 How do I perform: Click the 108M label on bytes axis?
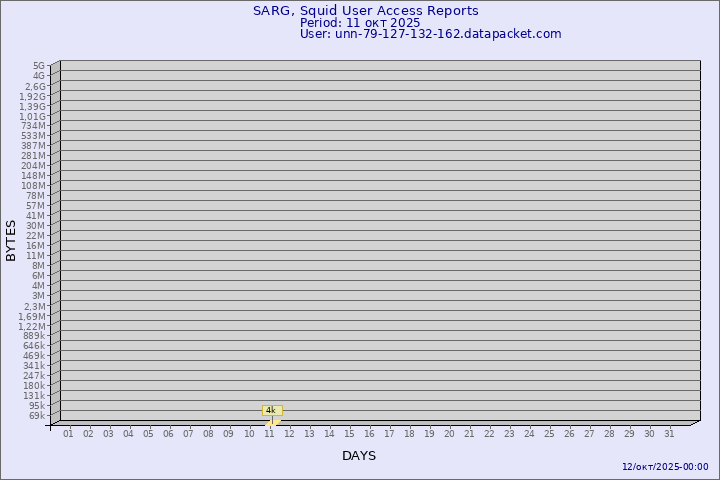(33, 186)
